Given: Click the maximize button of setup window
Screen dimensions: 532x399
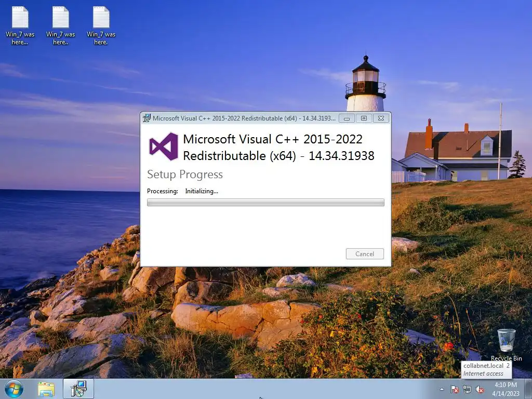Looking at the screenshot, I should coord(364,118).
